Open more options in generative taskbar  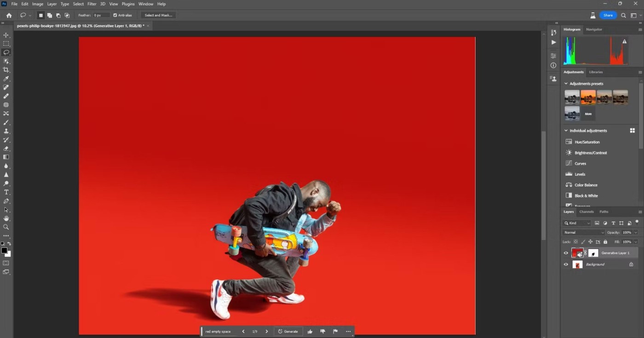(x=348, y=332)
